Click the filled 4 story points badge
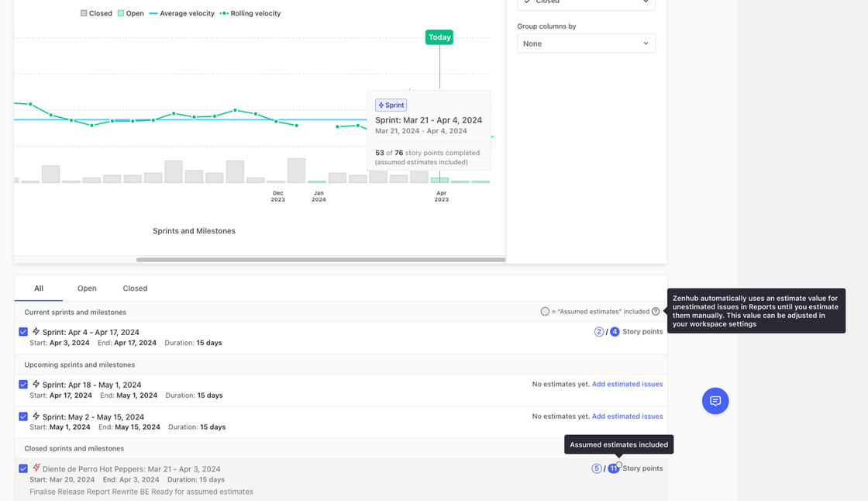The width and height of the screenshot is (868, 501). click(615, 331)
